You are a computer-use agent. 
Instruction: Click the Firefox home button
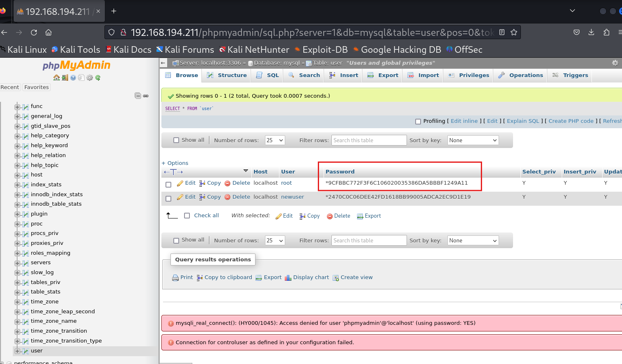(48, 32)
